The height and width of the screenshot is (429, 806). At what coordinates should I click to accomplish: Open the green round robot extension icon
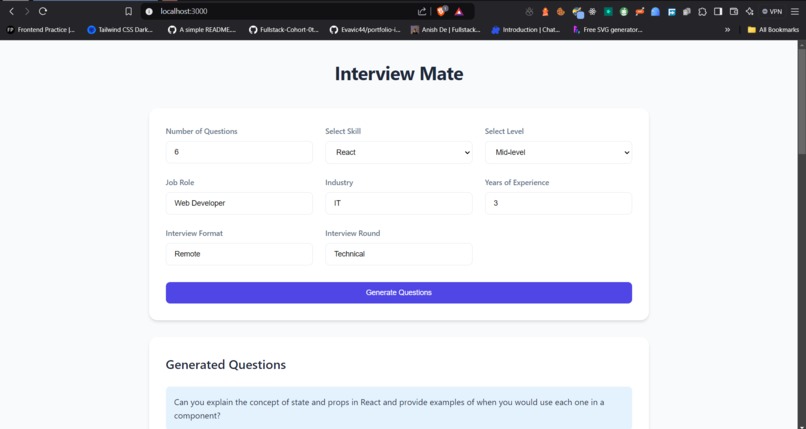[624, 11]
